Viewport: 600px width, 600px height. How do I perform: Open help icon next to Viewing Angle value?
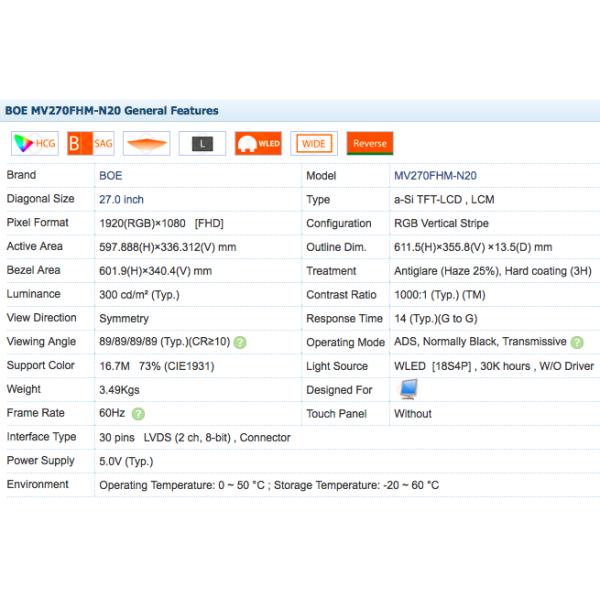tap(240, 342)
